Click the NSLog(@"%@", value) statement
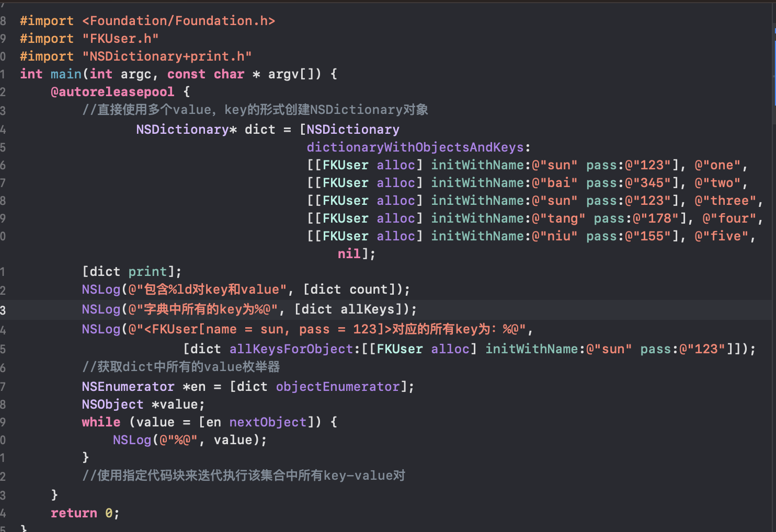776x532 pixels. (190, 440)
